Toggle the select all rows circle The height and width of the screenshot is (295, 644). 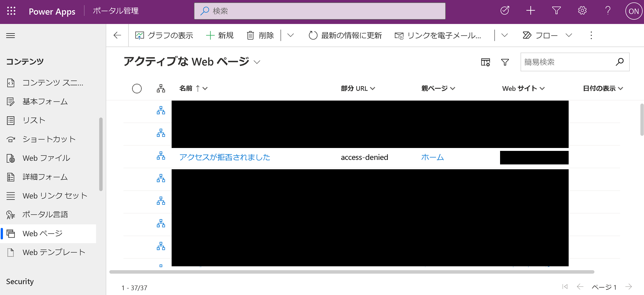137,89
